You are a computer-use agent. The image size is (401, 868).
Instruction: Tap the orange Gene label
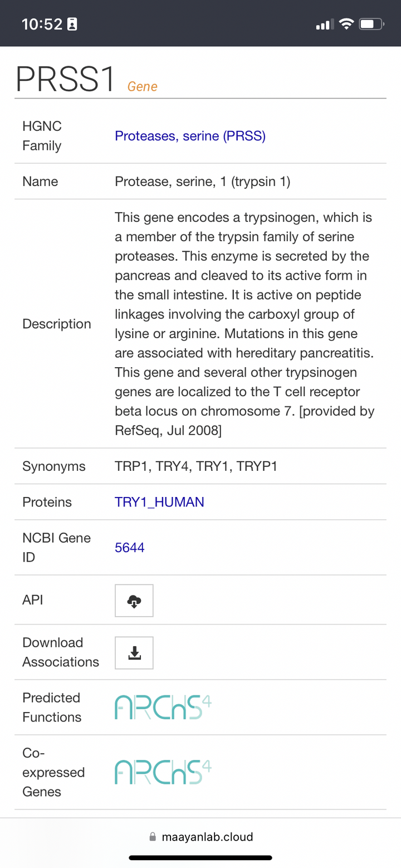(x=143, y=86)
